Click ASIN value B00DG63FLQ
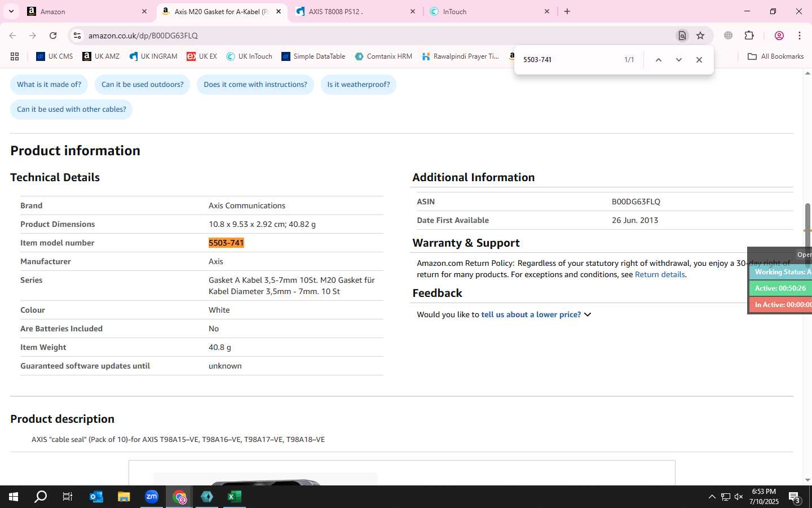812x508 pixels. 636,202
